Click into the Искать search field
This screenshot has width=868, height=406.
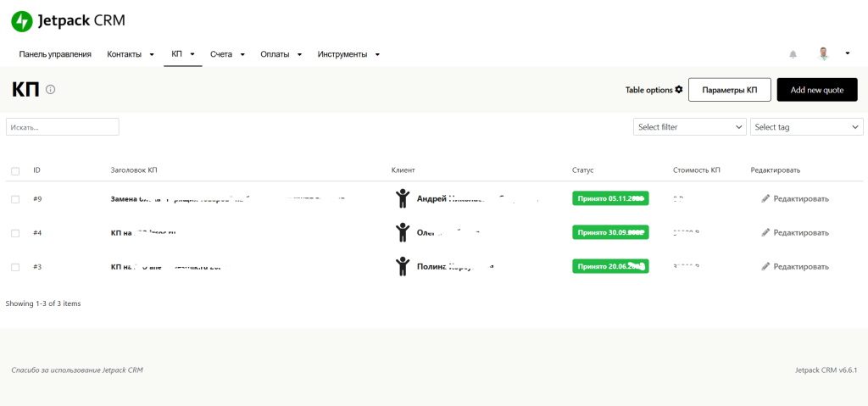click(x=63, y=127)
